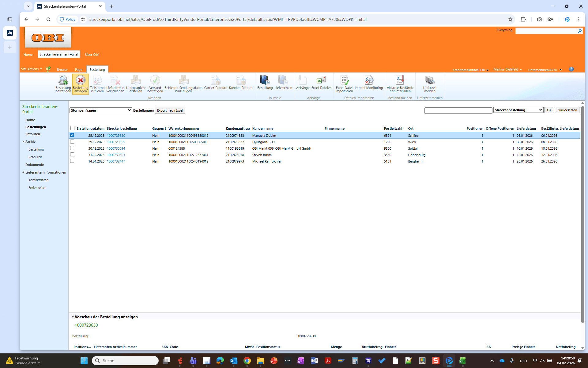Viewport: 588px width, 368px height.
Task: Click the Teilstorno initiieren icon
Action: (97, 84)
